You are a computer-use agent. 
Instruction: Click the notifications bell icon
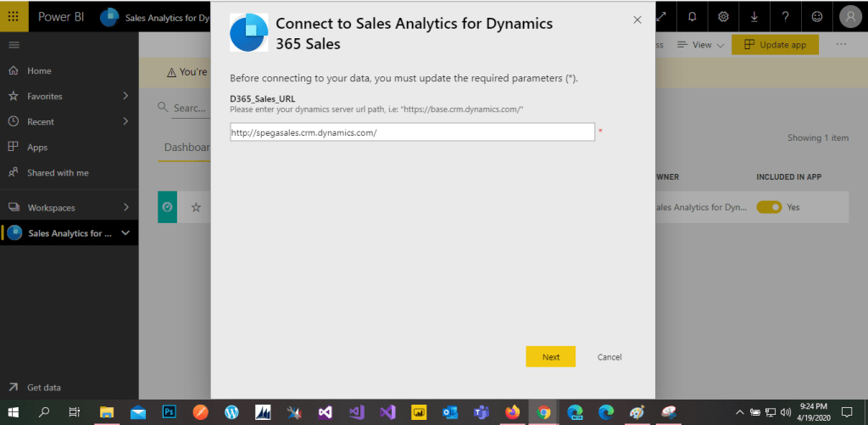point(693,16)
